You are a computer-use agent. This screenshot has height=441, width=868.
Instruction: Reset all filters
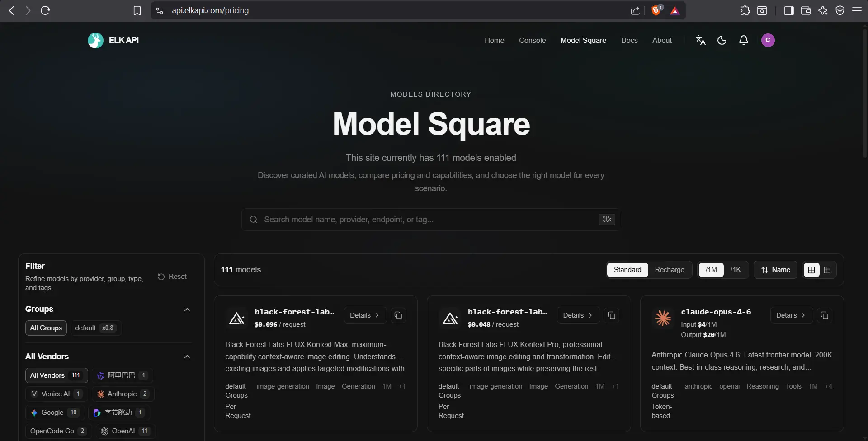tap(172, 277)
